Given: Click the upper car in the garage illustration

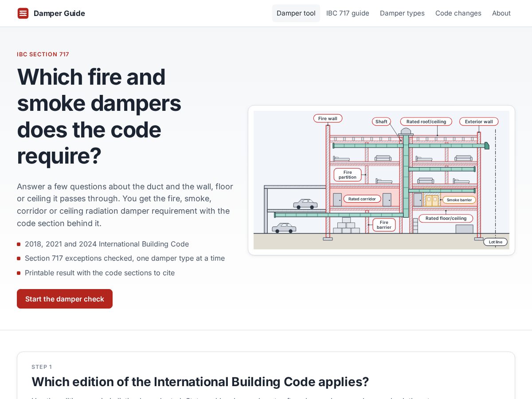Looking at the screenshot, I should pos(305,204).
